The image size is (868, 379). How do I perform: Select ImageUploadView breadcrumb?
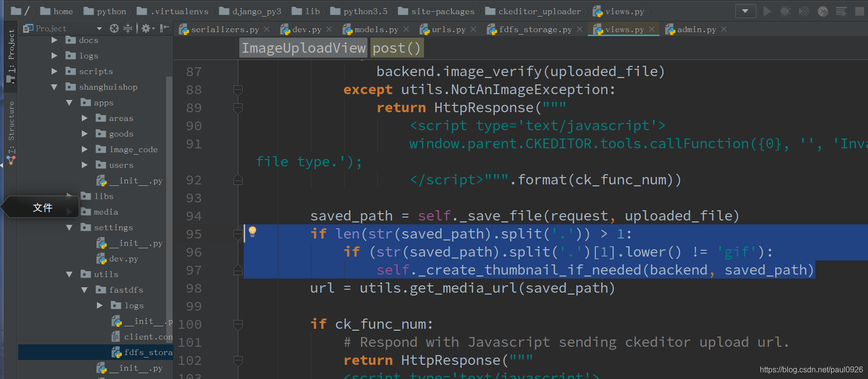coord(304,48)
